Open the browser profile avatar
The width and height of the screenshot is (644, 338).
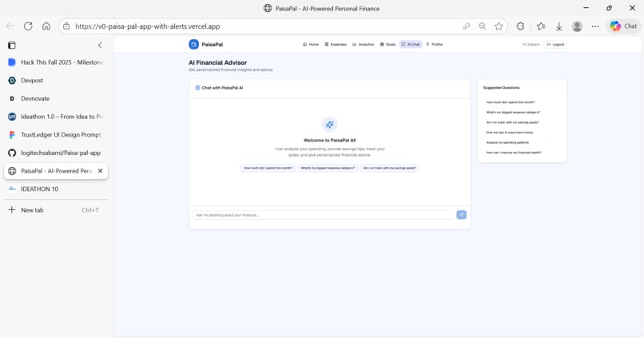click(x=577, y=26)
